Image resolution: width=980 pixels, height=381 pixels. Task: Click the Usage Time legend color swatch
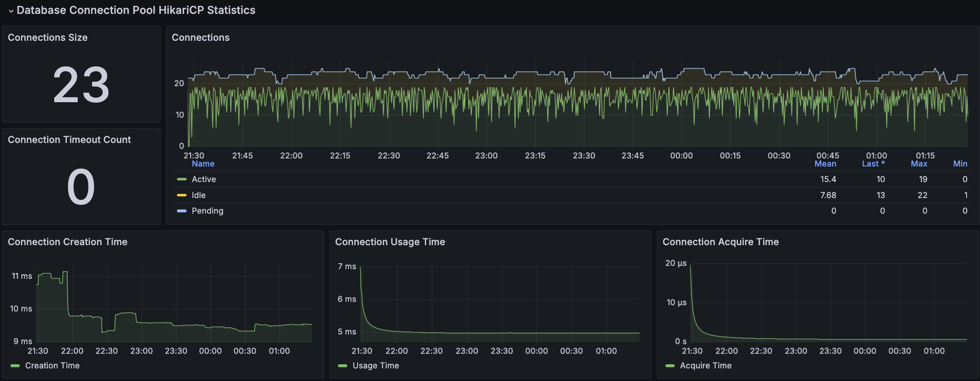(x=342, y=366)
